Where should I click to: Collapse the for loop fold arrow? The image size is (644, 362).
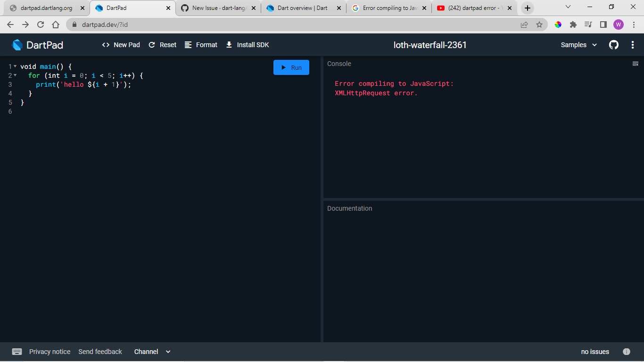(15, 75)
